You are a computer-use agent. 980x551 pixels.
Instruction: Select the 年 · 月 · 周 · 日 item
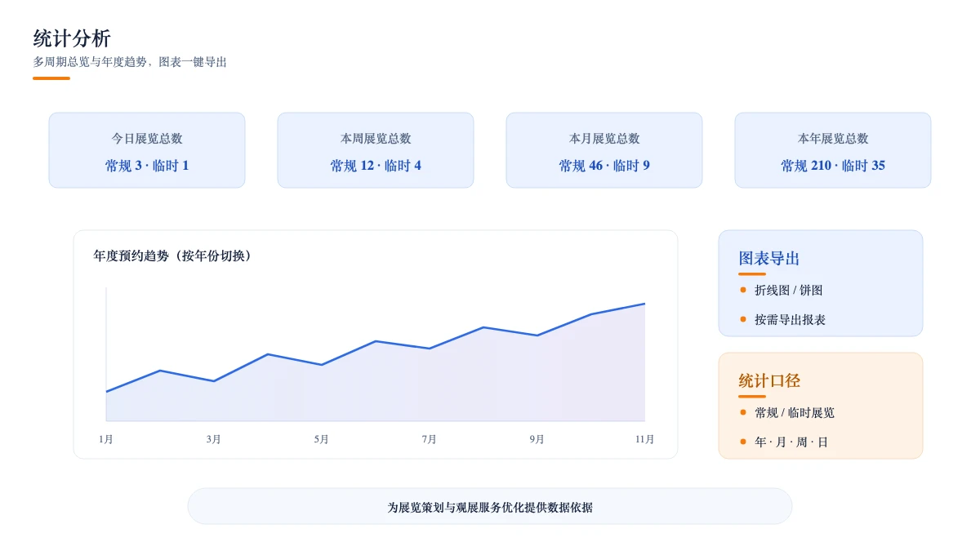click(x=791, y=442)
